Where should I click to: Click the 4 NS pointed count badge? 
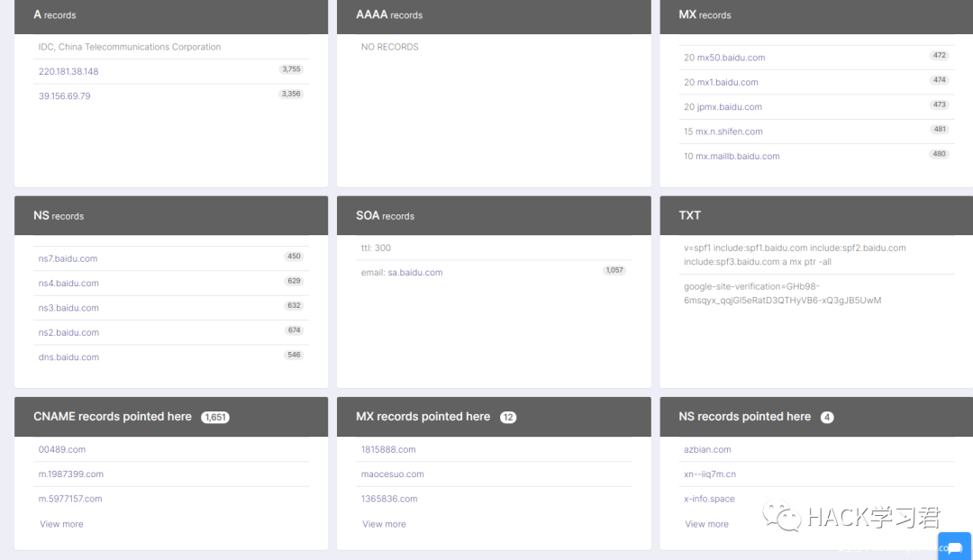coord(827,418)
